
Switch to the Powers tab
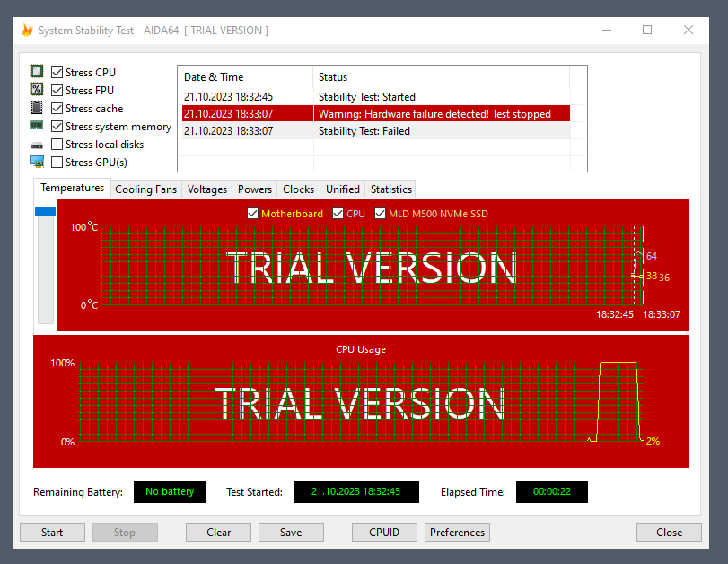click(x=254, y=189)
